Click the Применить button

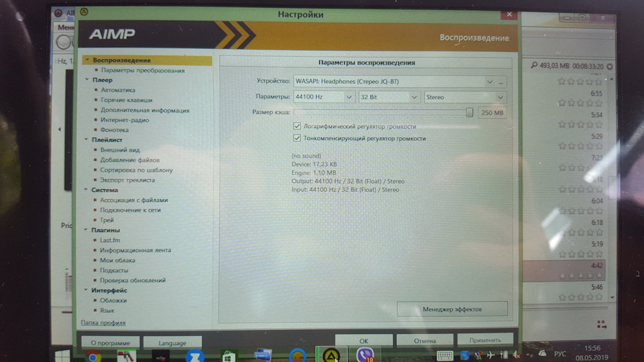[x=485, y=339]
